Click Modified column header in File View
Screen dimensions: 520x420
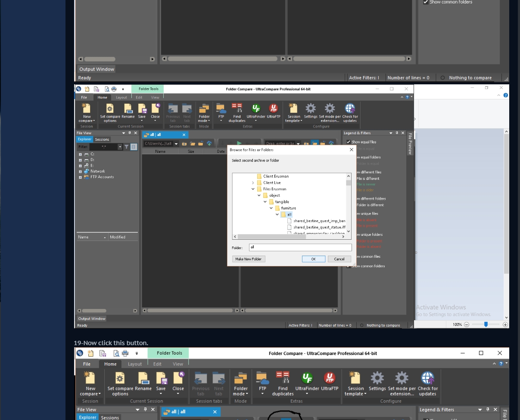coord(118,237)
